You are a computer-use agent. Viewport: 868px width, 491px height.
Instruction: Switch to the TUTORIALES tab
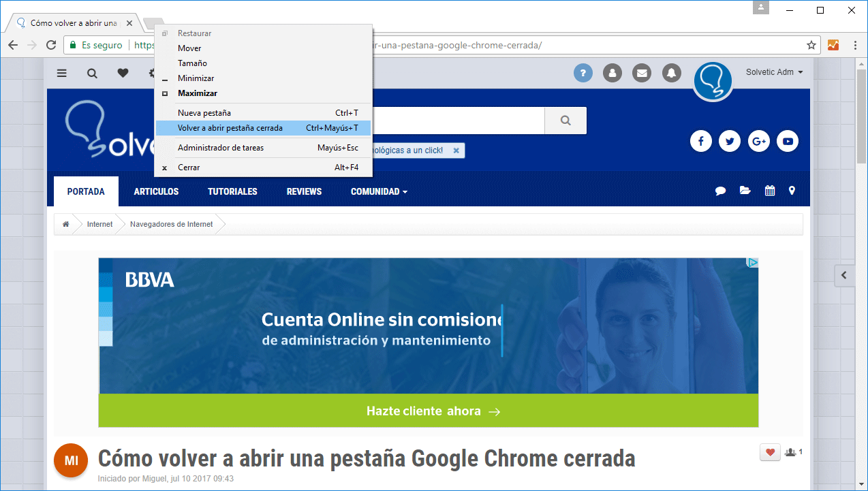232,191
